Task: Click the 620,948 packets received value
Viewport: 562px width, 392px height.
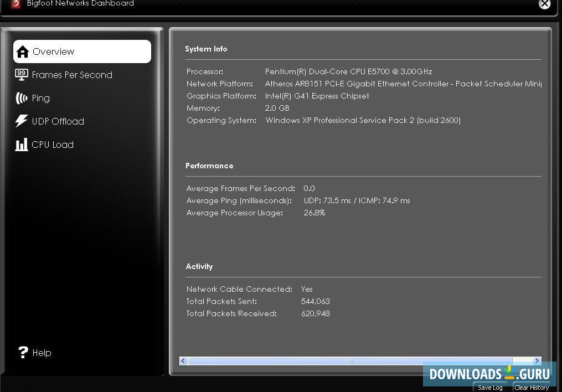Action: coord(316,313)
